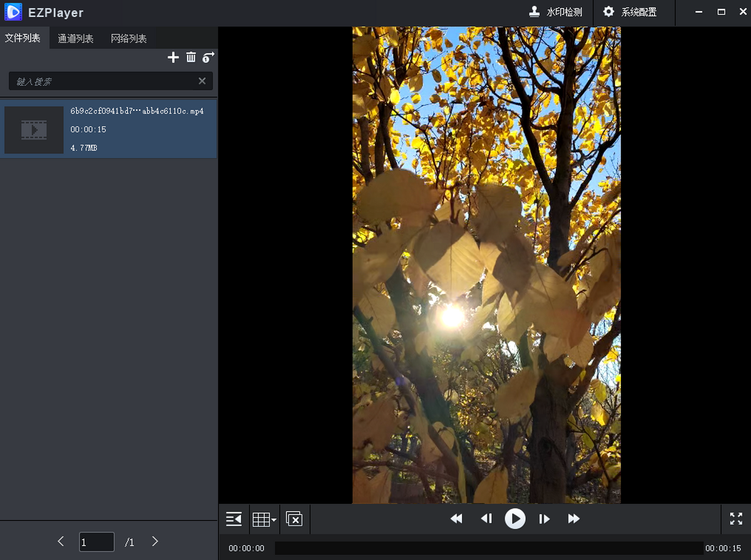This screenshot has height=560, width=751.
Task: Toggle the play-once loop mode icon
Action: [208, 58]
